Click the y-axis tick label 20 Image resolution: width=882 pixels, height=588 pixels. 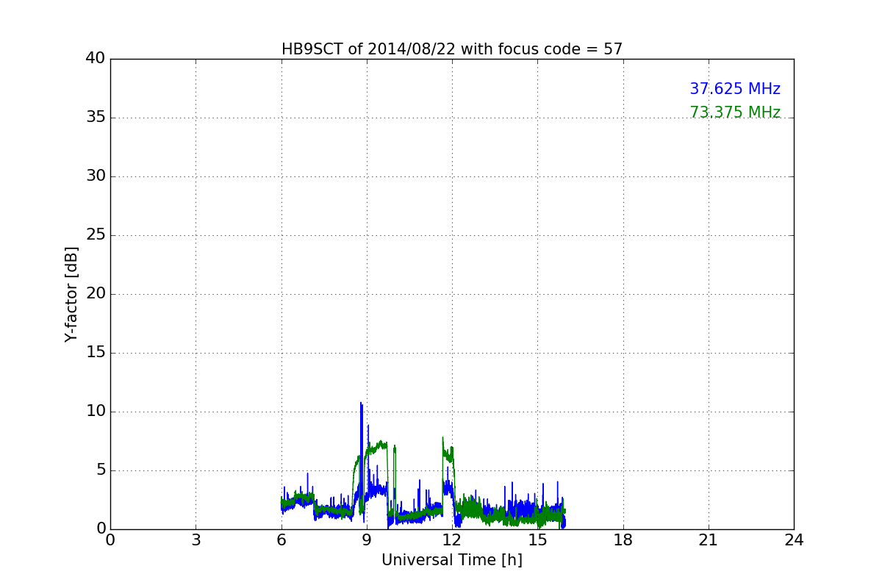[96, 294]
